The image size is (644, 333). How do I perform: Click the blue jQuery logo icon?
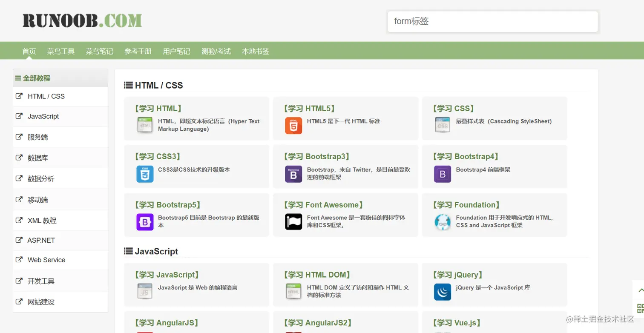[x=443, y=292]
